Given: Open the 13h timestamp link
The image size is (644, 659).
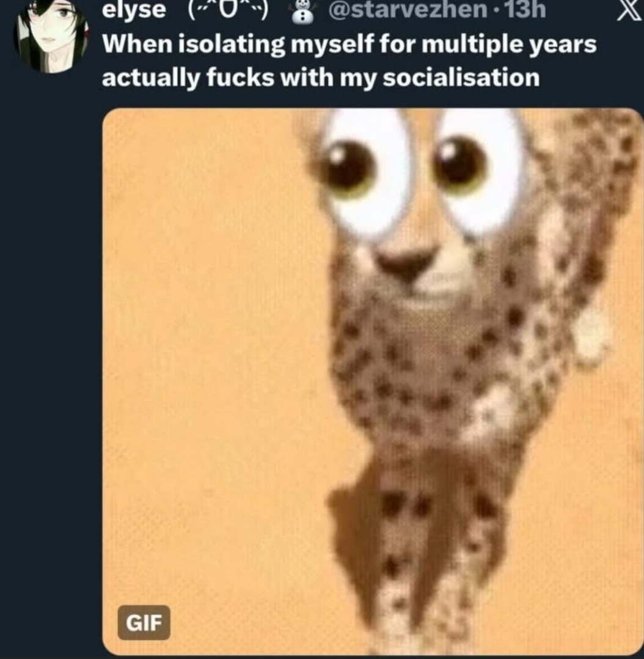Looking at the screenshot, I should [x=525, y=10].
